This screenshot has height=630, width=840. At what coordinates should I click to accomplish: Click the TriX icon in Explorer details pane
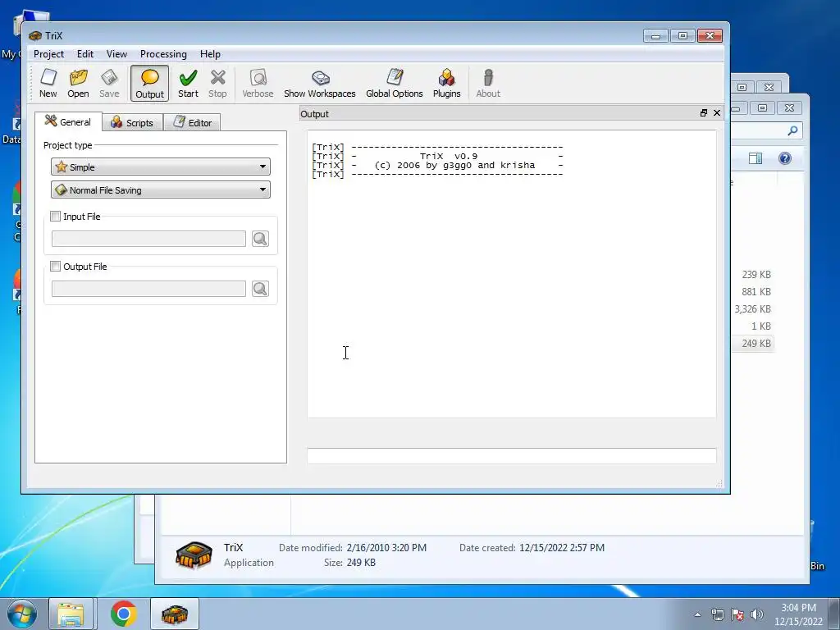point(194,555)
